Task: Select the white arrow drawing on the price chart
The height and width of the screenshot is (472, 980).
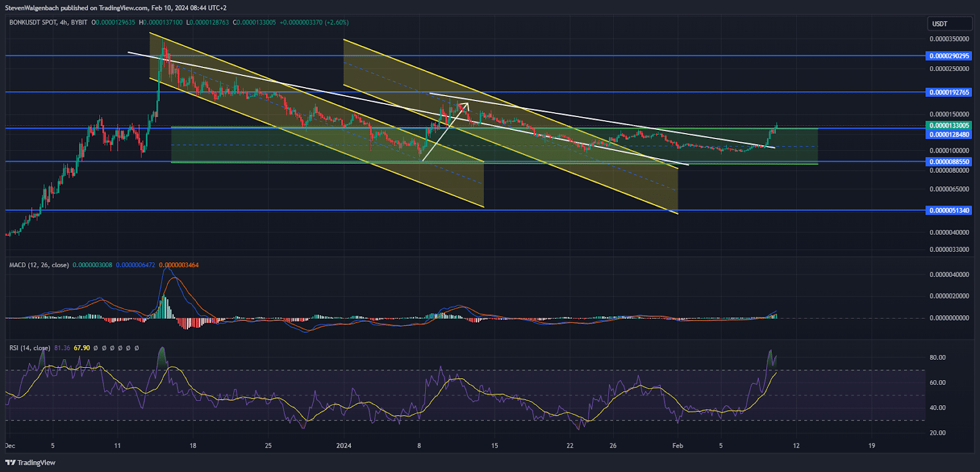Action: 445,132
